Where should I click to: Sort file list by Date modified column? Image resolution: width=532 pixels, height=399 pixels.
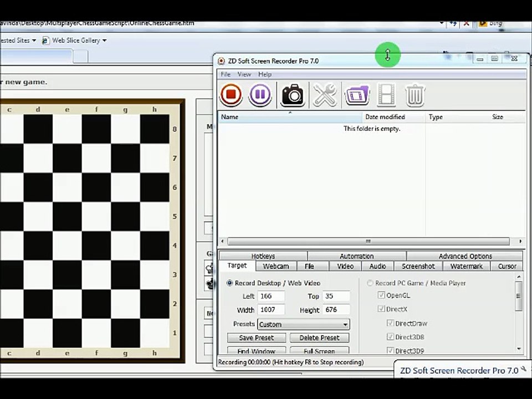(393, 117)
